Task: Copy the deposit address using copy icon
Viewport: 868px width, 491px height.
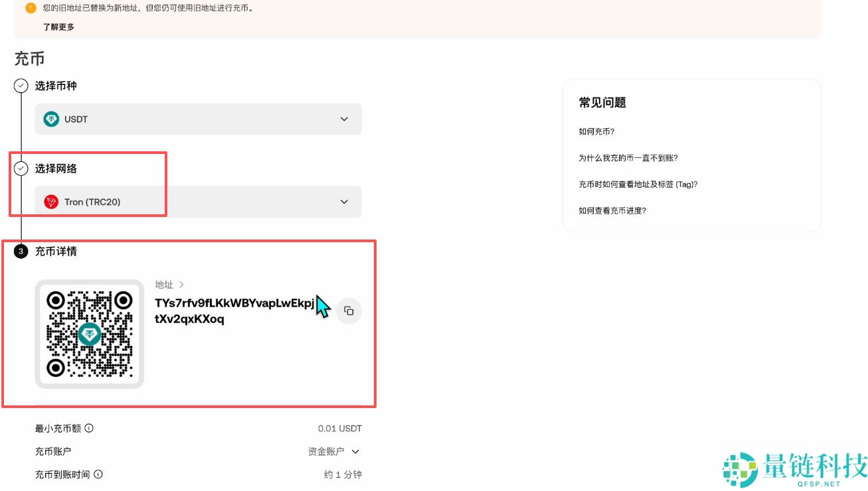Action: [349, 311]
